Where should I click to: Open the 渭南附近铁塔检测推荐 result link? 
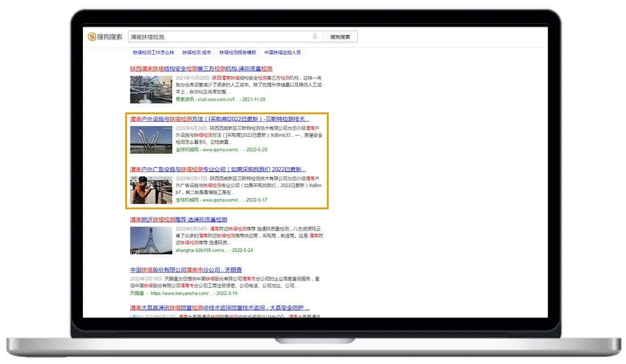(x=179, y=220)
